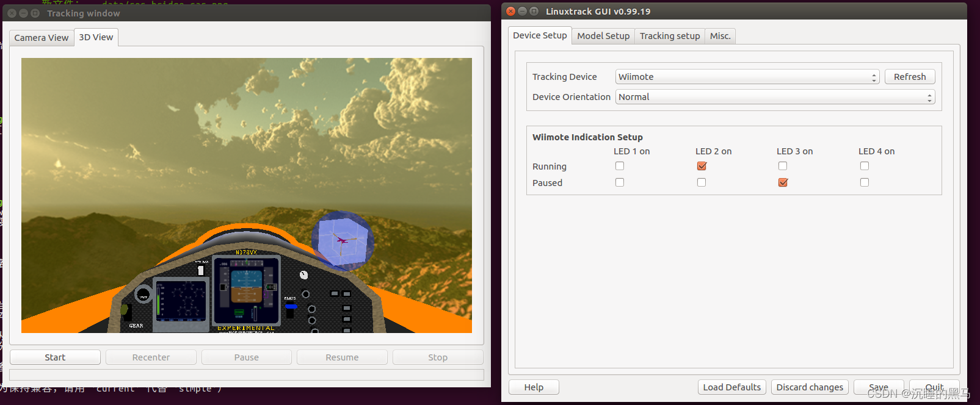Screen dimensions: 980x405
Task: Enable LED 1 on for Paused
Action: coord(620,182)
